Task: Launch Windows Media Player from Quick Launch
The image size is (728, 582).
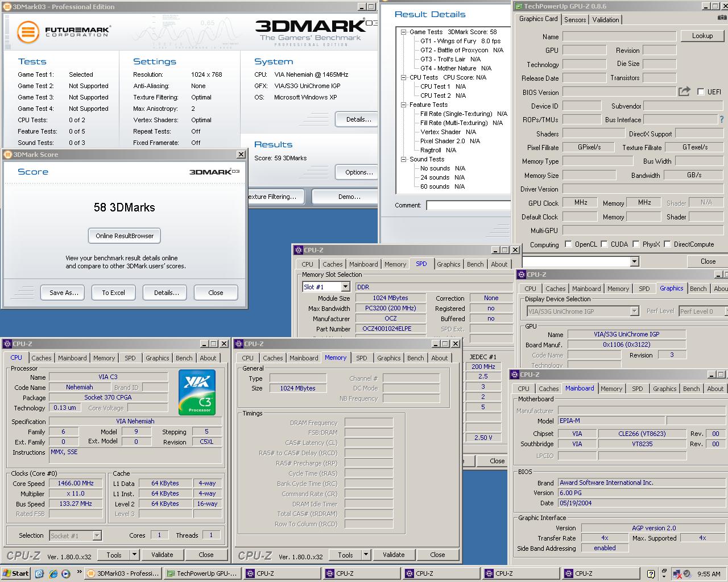Action: [66, 573]
